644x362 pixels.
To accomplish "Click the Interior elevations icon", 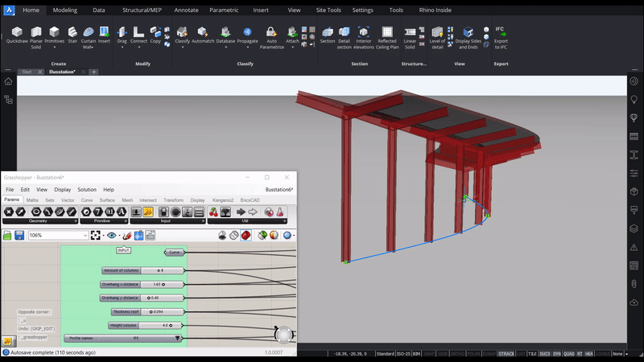I will 364,34.
